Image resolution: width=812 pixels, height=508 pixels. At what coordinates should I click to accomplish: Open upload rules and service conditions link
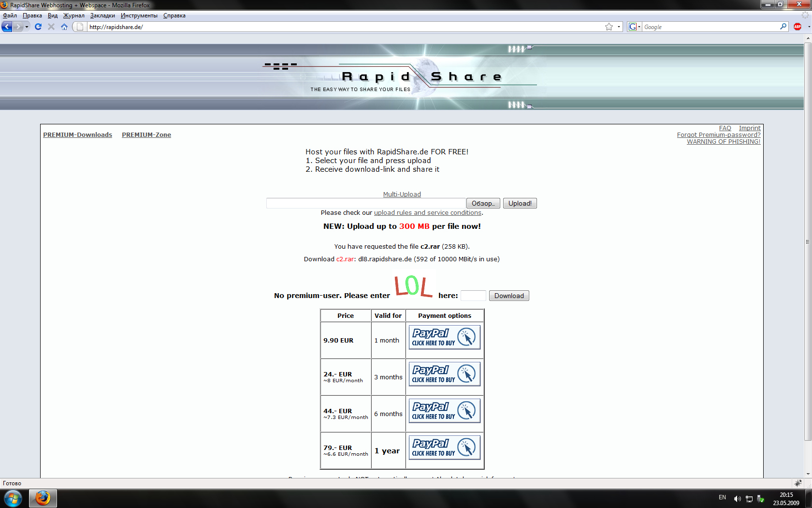[x=428, y=213]
